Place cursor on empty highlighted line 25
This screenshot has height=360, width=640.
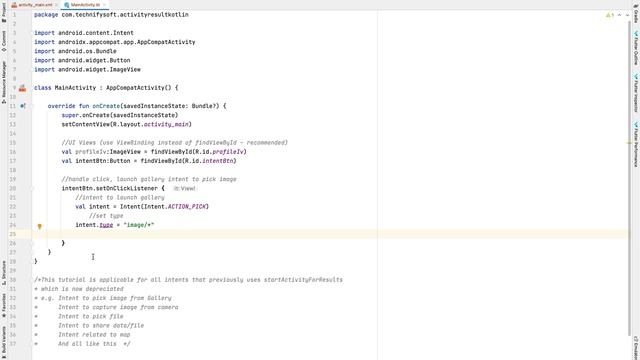331,234
